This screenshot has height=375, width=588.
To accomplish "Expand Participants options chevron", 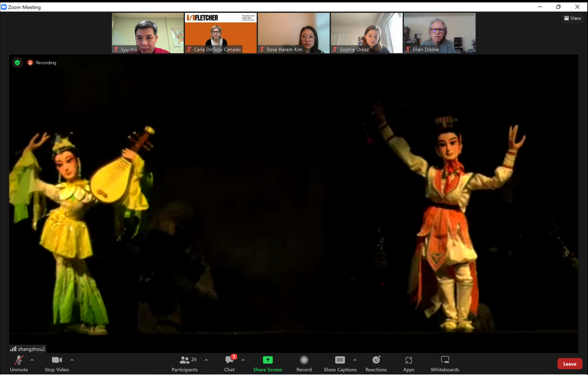I will (206, 360).
